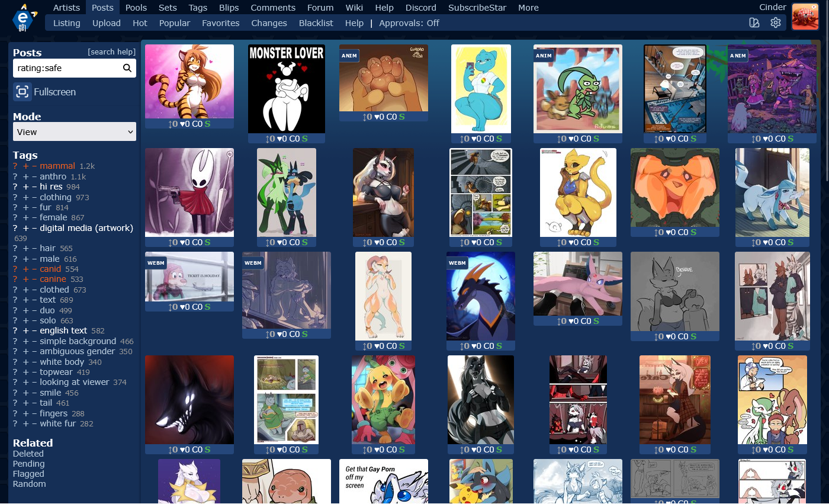The width and height of the screenshot is (829, 504).
Task: Click the white body tag name
Action: pyautogui.click(x=62, y=362)
